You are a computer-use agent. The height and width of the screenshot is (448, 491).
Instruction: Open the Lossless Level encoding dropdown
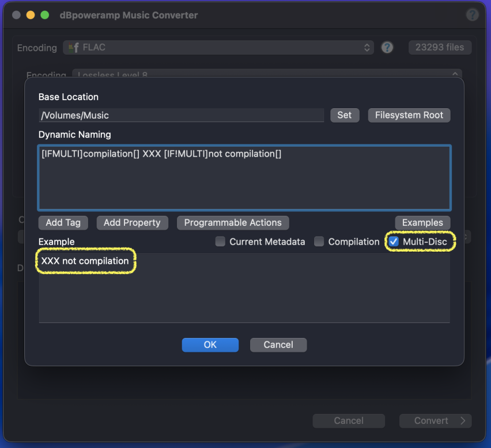pyautogui.click(x=267, y=74)
